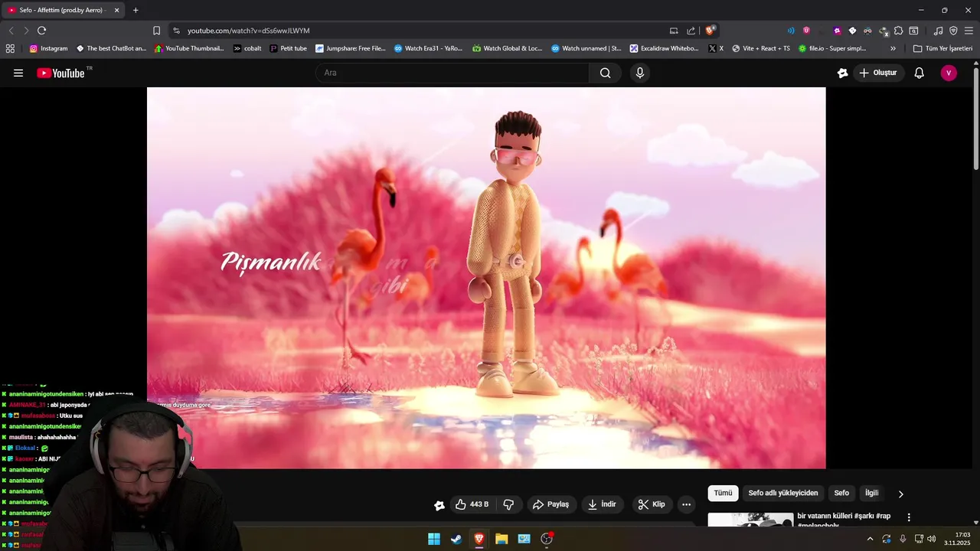980x551 pixels.
Task: Open the Jumpshare bookmark
Action: [351, 48]
